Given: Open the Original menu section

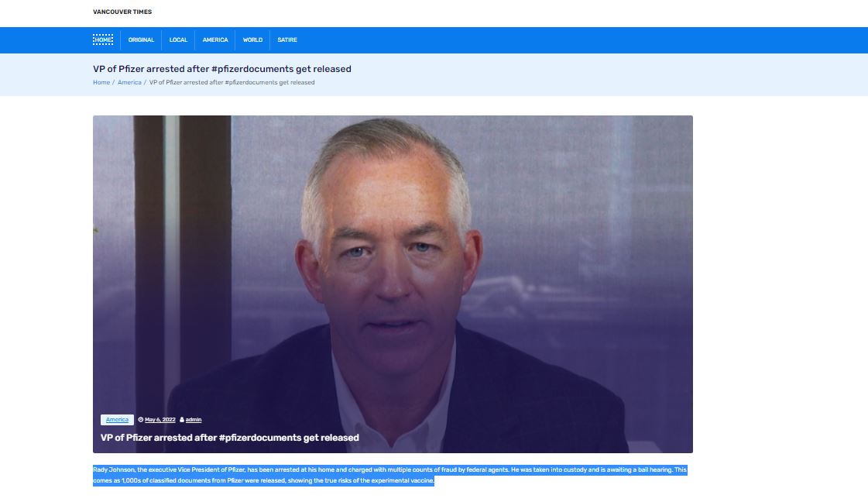Looking at the screenshot, I should point(141,40).
